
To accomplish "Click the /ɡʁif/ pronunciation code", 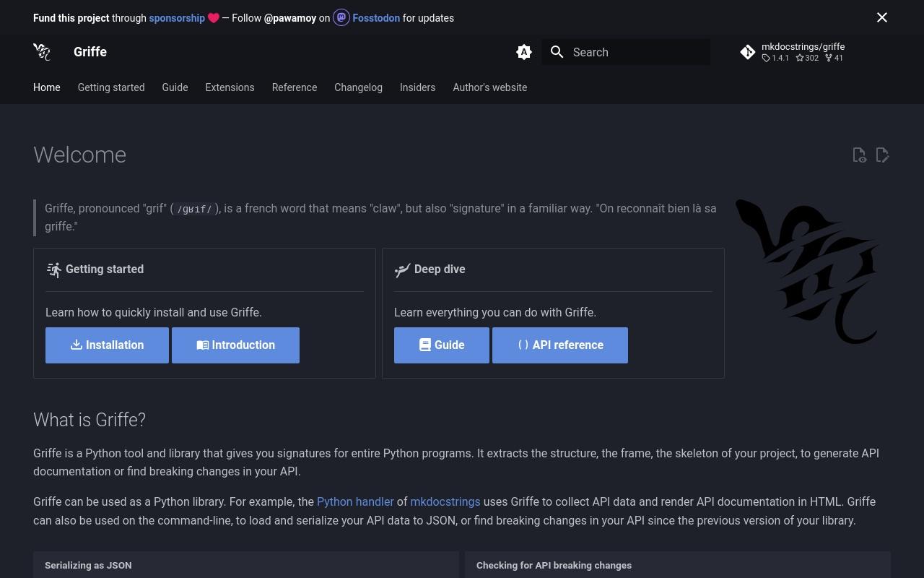I will click(x=195, y=209).
